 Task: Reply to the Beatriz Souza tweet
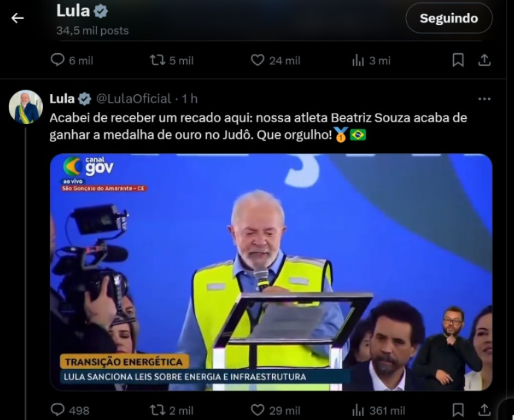click(x=70, y=410)
